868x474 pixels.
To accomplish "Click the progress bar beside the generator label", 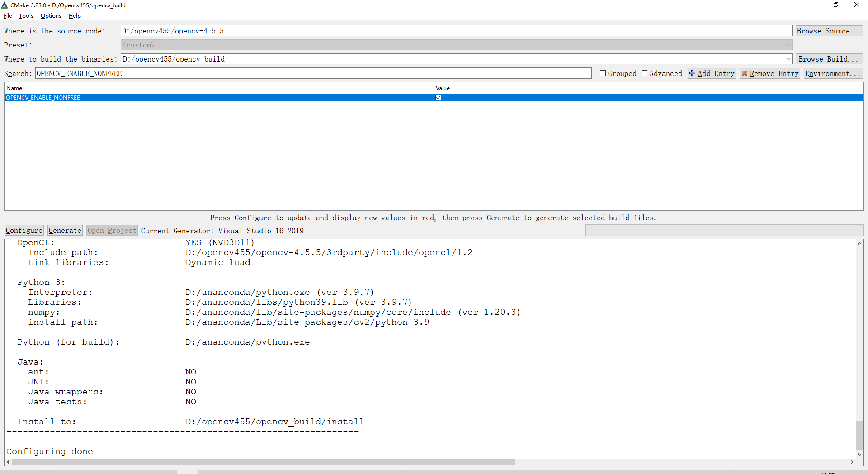I will tap(724, 230).
